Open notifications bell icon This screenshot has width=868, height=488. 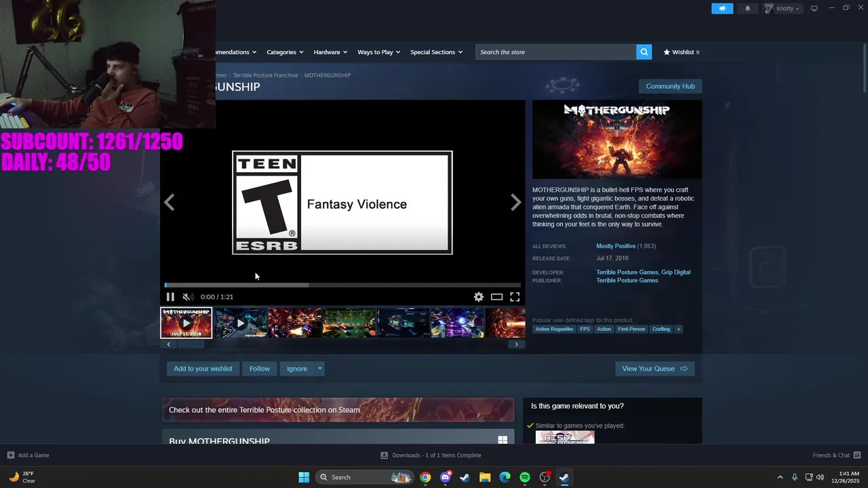pyautogui.click(x=747, y=8)
